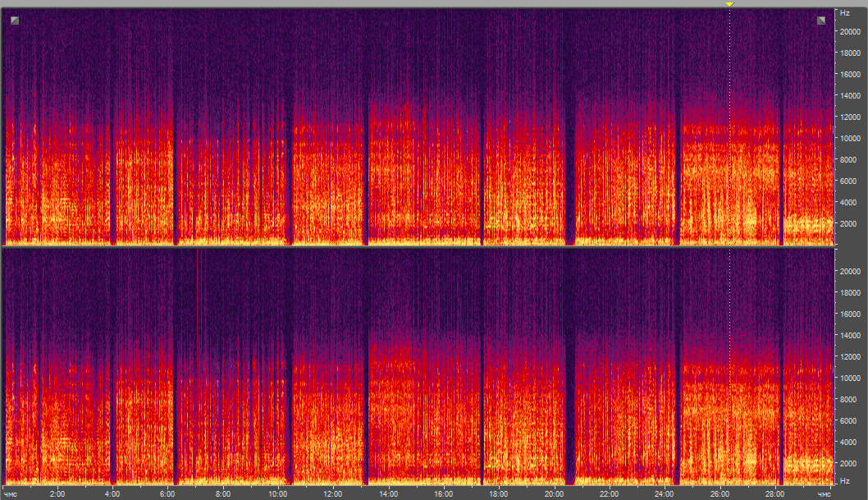Viewport: 868px width, 500px height.
Task: Click 8000 on the lower channel frequency scale
Action: pyautogui.click(x=848, y=399)
